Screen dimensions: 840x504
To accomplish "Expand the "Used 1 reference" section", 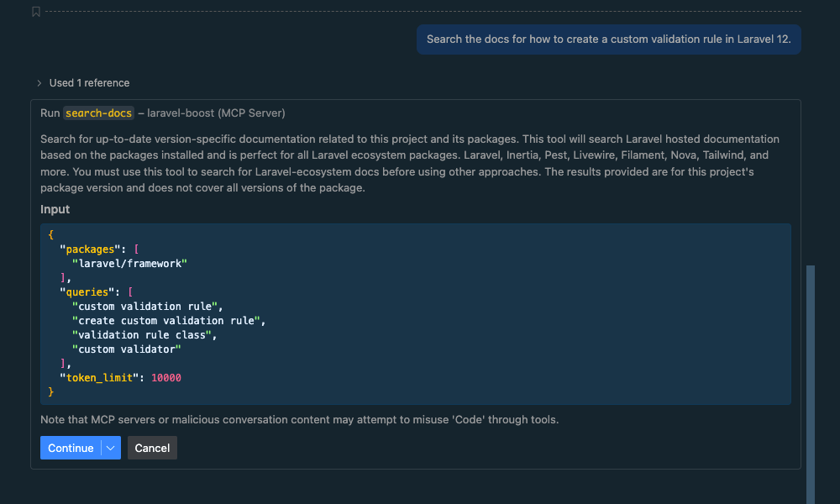I will tap(88, 82).
